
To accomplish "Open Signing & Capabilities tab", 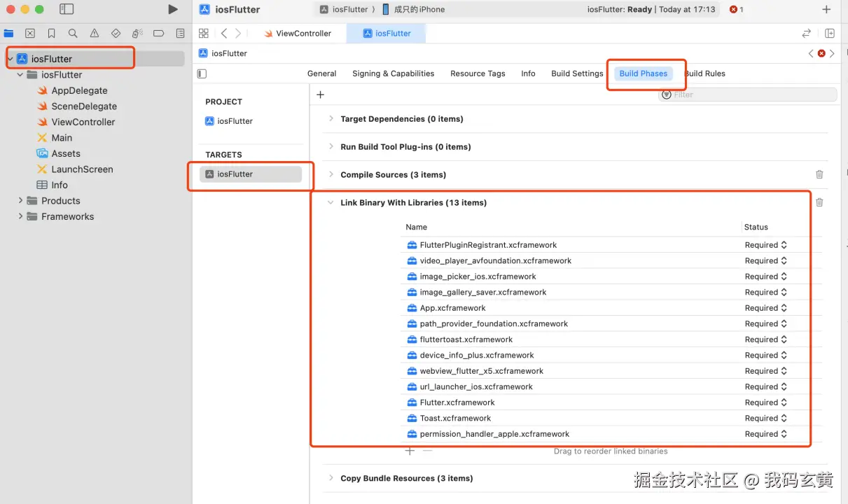I will pyautogui.click(x=394, y=73).
